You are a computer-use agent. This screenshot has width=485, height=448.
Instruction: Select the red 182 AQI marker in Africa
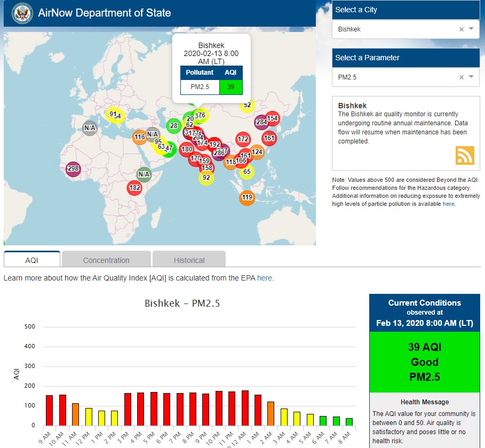point(135,188)
